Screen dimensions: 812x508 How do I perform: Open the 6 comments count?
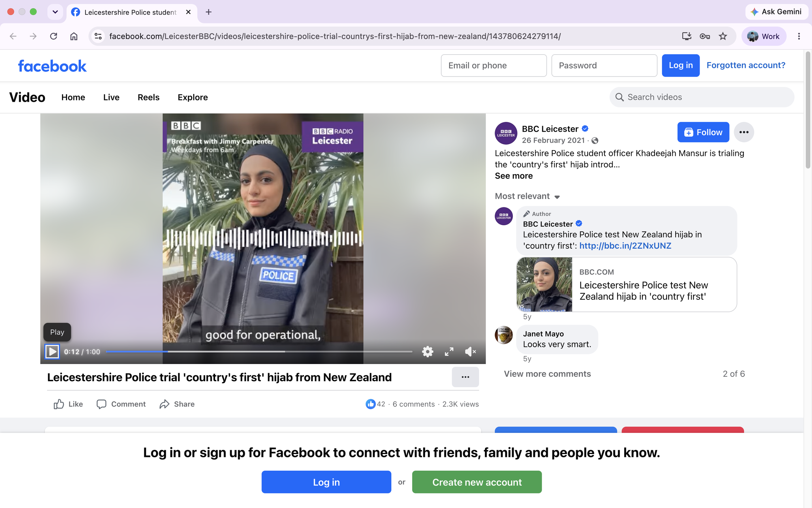(x=413, y=404)
